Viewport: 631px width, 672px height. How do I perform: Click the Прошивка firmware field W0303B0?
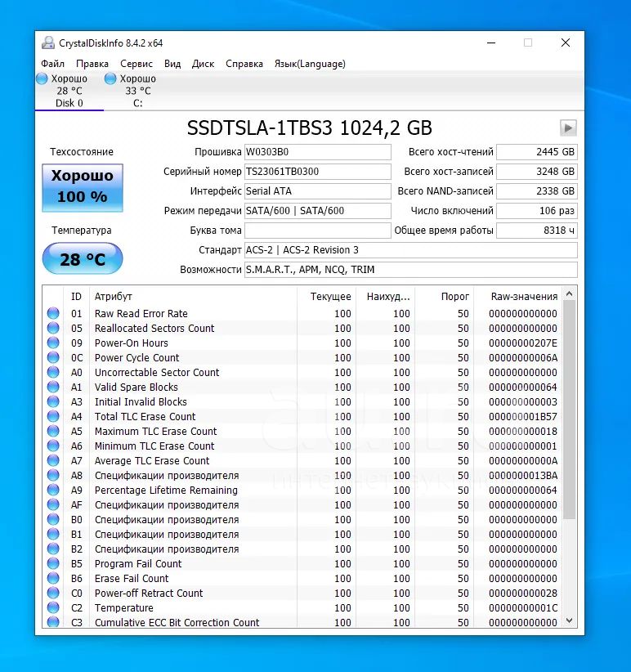tap(317, 152)
